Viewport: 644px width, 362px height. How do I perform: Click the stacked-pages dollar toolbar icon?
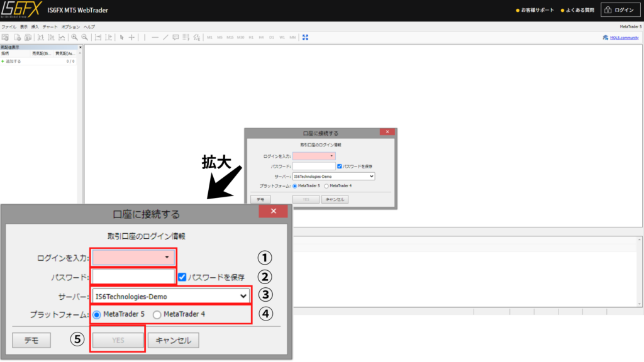tap(28, 37)
